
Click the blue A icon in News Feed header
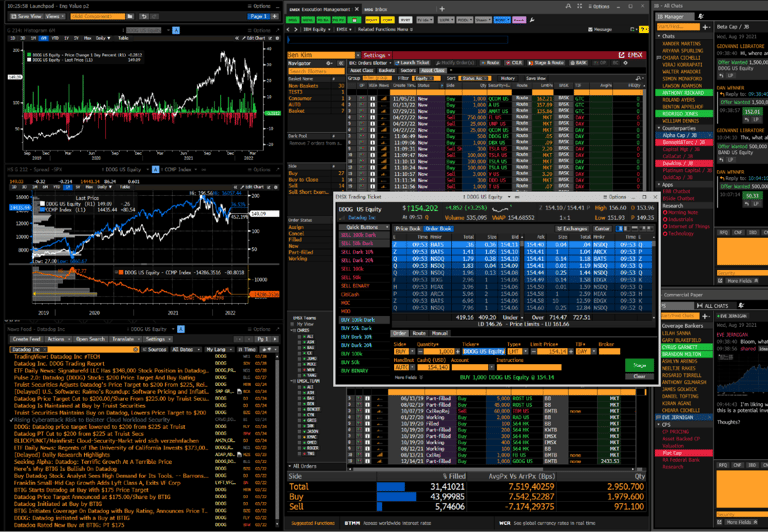pos(181,329)
